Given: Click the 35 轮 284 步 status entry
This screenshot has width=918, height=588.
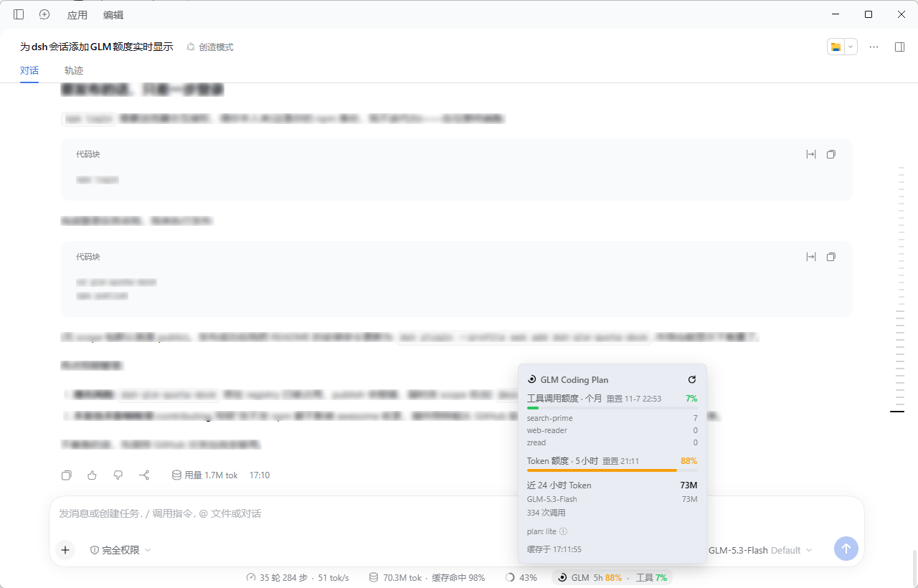Looking at the screenshot, I should pyautogui.click(x=297, y=577).
